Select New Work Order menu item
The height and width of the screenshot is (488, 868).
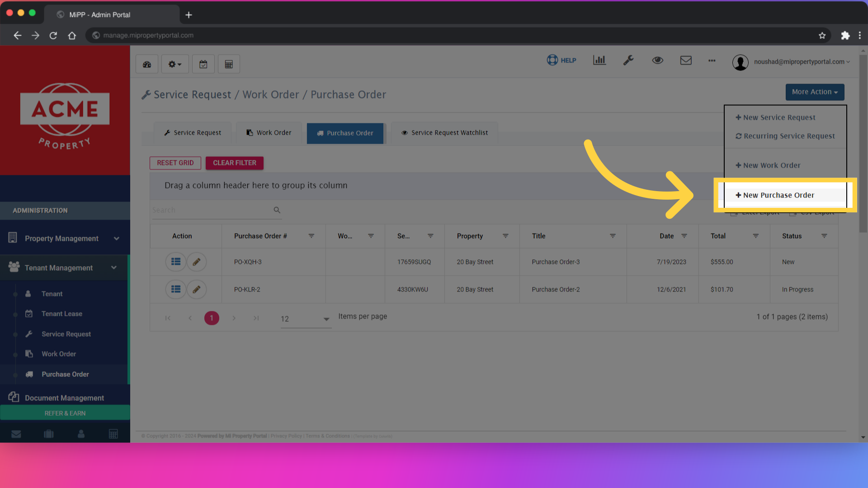click(768, 165)
